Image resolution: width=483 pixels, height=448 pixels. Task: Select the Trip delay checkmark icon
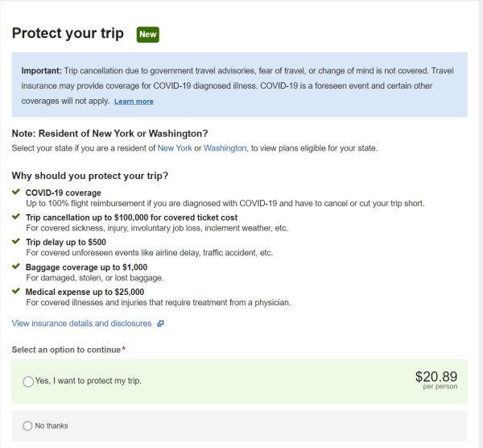point(16,242)
